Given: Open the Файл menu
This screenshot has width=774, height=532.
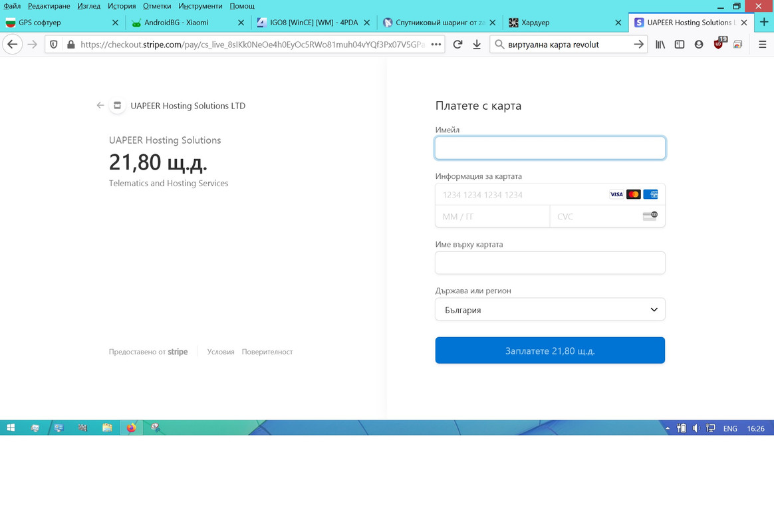Looking at the screenshot, I should pyautogui.click(x=12, y=6).
